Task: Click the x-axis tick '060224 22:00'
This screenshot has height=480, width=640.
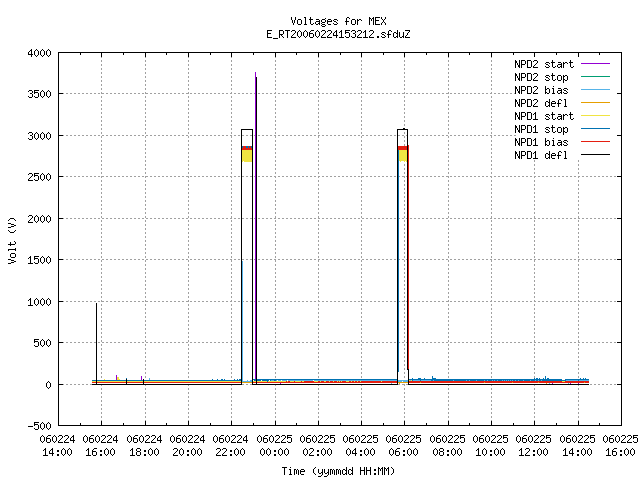Action: tap(231, 446)
